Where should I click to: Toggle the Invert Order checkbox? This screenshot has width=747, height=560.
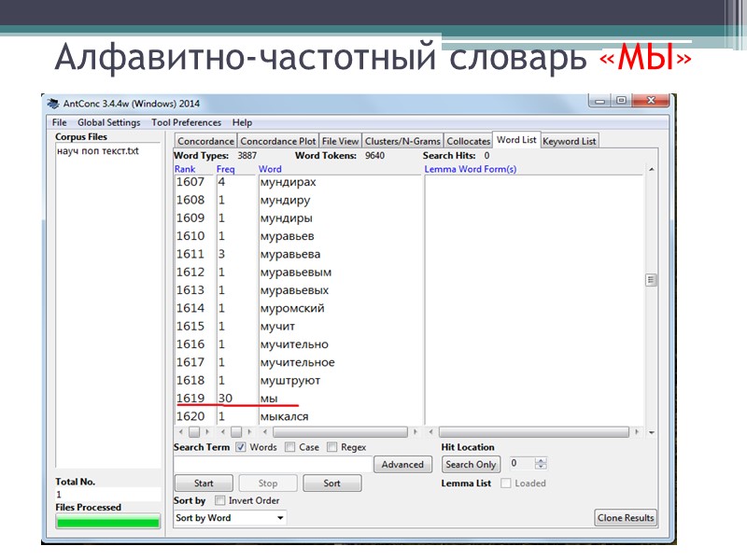click(x=219, y=501)
